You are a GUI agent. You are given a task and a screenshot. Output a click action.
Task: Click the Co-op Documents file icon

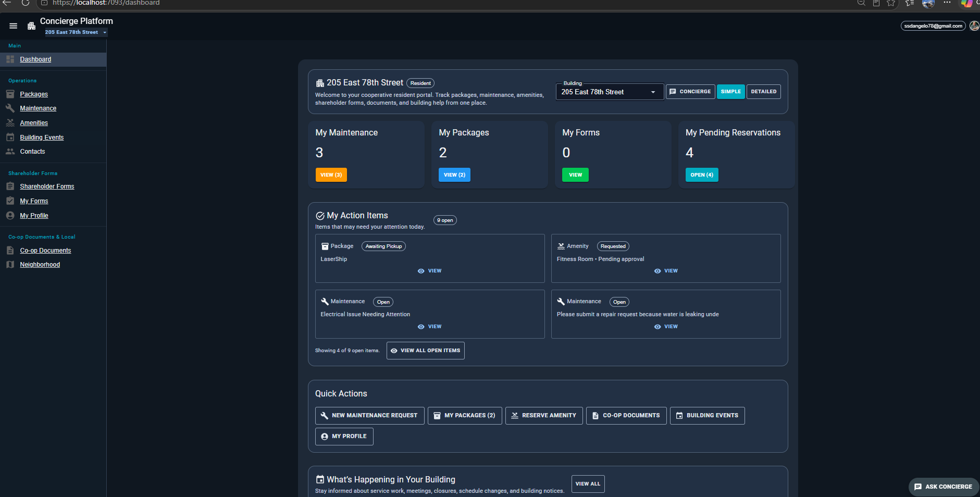click(x=10, y=251)
